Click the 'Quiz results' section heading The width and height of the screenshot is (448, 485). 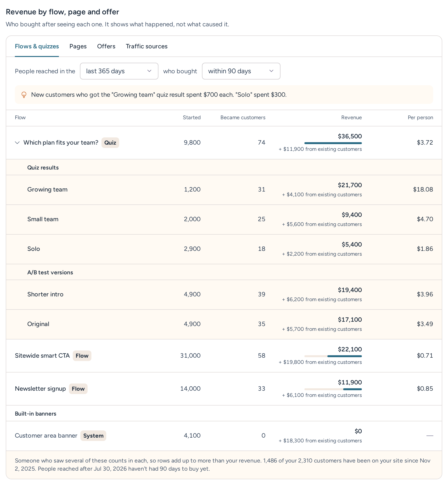[43, 168]
